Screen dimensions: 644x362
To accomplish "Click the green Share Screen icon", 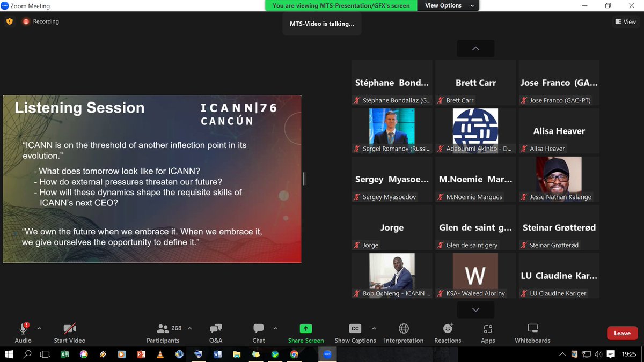I will click(x=306, y=328).
